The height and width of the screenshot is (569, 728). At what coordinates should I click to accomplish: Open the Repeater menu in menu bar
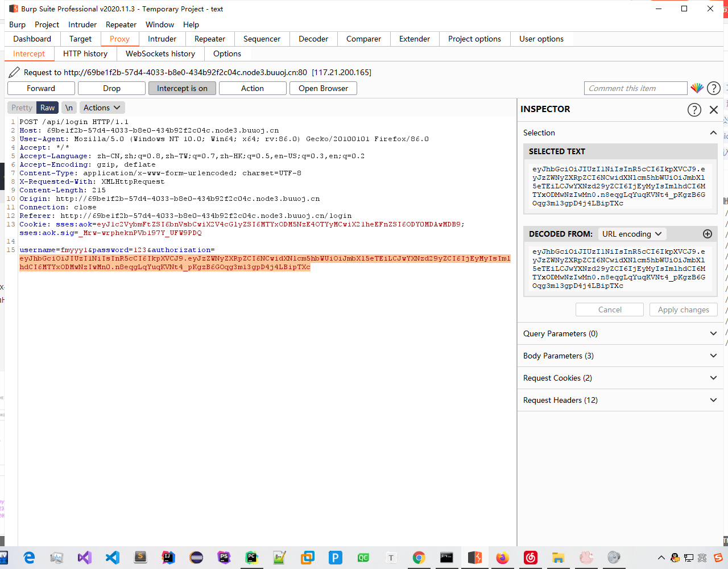(x=121, y=24)
